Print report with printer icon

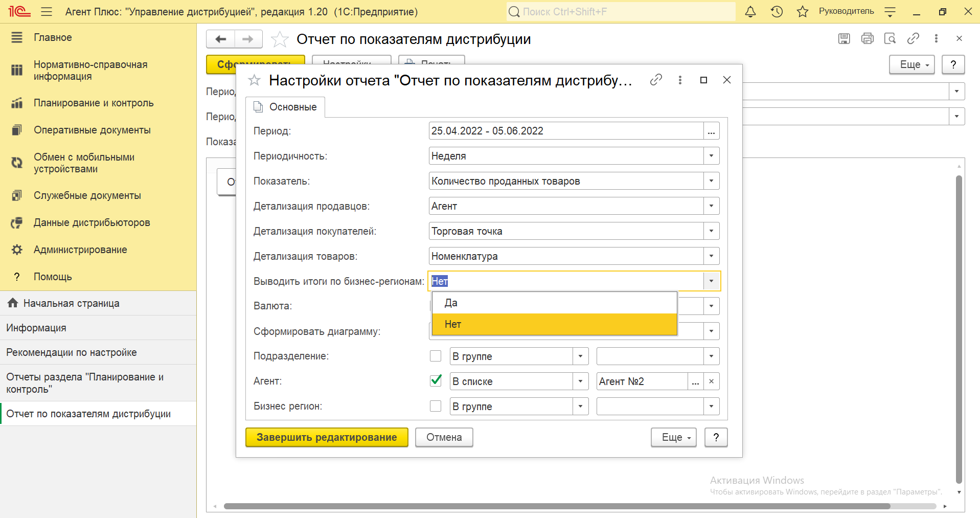pyautogui.click(x=868, y=38)
